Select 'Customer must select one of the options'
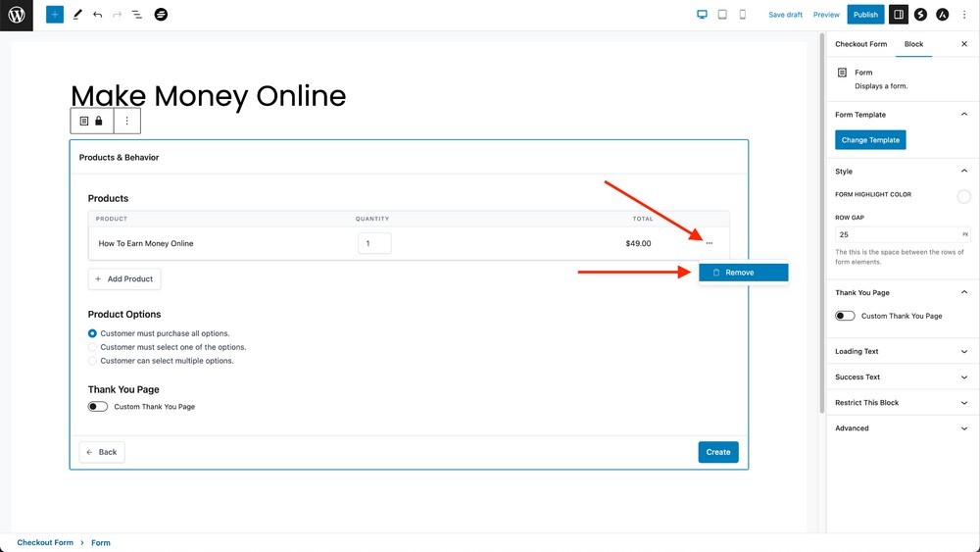 coord(92,347)
